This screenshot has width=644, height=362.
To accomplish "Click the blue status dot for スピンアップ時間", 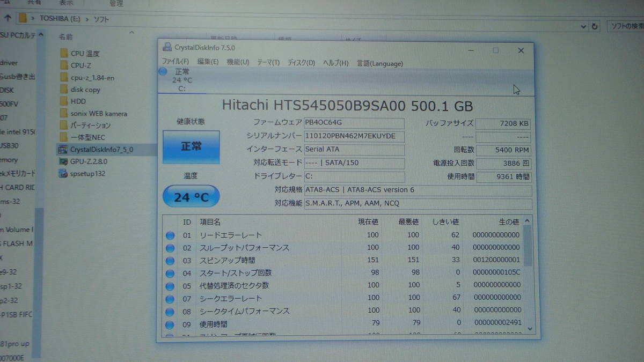I will click(x=170, y=261).
